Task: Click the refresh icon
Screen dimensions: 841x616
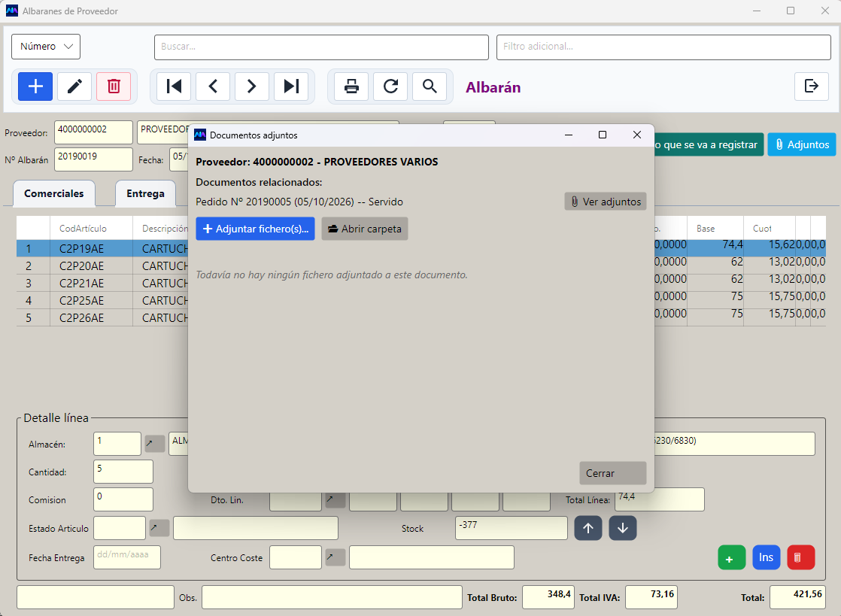Action: pyautogui.click(x=390, y=86)
